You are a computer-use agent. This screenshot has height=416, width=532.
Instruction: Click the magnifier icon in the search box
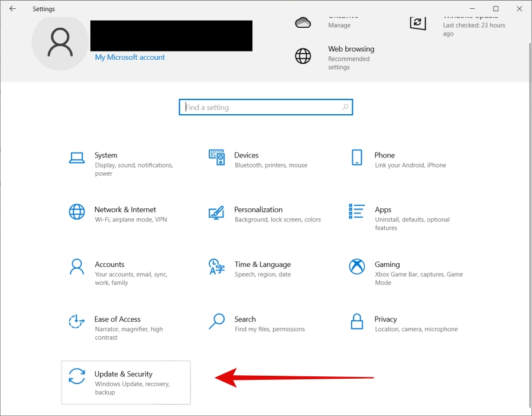(345, 107)
